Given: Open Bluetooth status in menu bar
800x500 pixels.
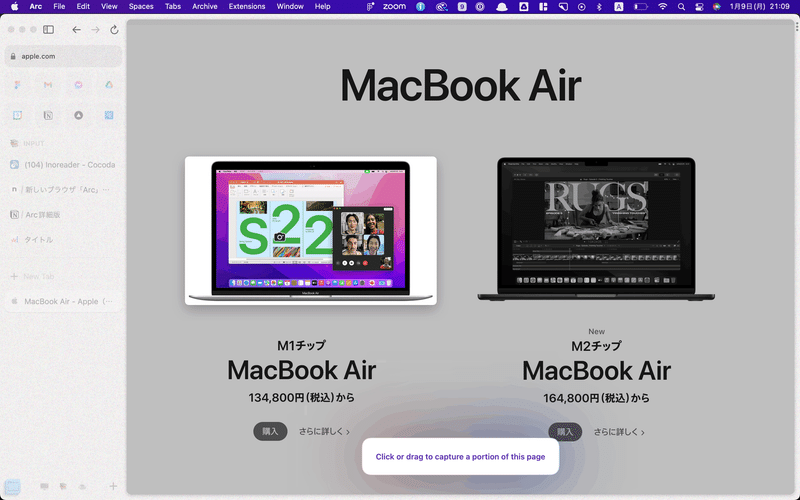Looking at the screenshot, I should [599, 7].
